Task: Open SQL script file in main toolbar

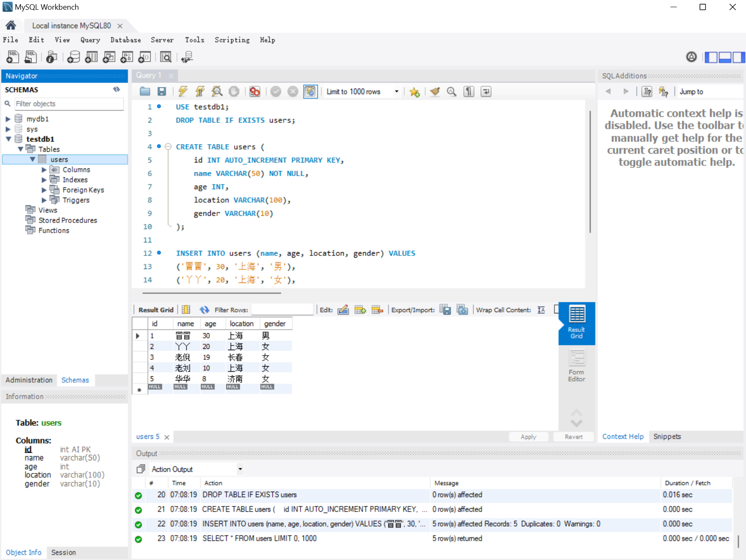Action: click(30, 57)
